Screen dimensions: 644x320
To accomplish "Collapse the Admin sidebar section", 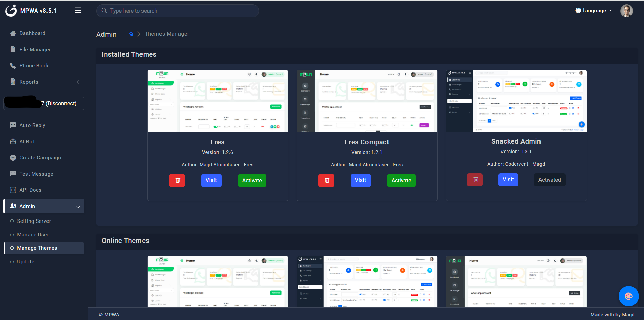I will point(44,206).
